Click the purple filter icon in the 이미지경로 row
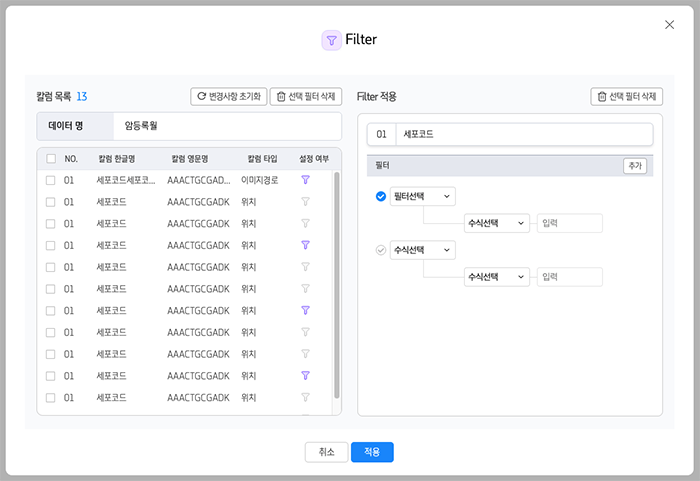Viewport: 700px width, 481px height. [306, 180]
